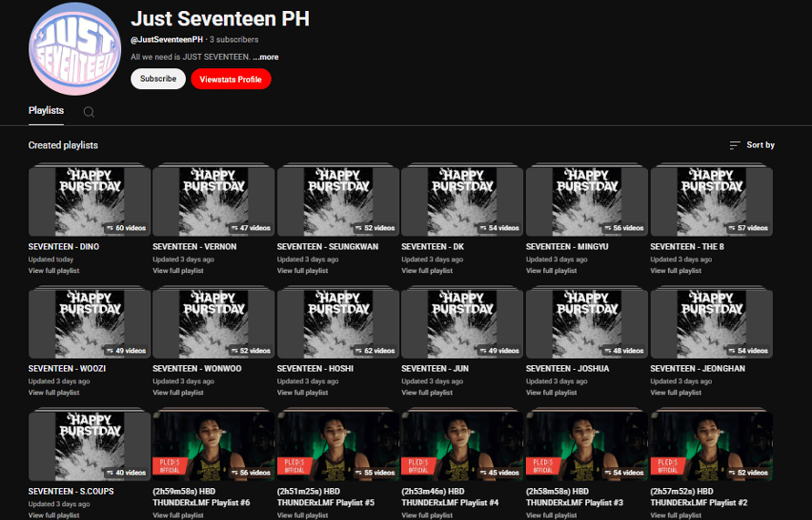View full playlist for SEVENTEEN - WOOZI

(x=54, y=393)
